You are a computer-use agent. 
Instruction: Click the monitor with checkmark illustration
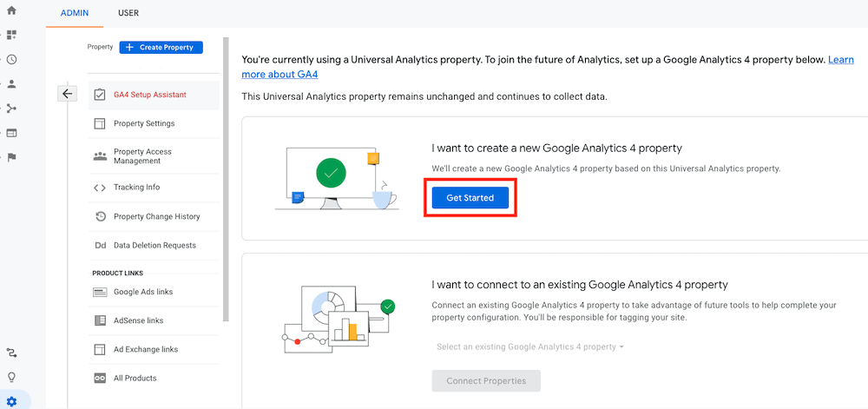pos(337,179)
